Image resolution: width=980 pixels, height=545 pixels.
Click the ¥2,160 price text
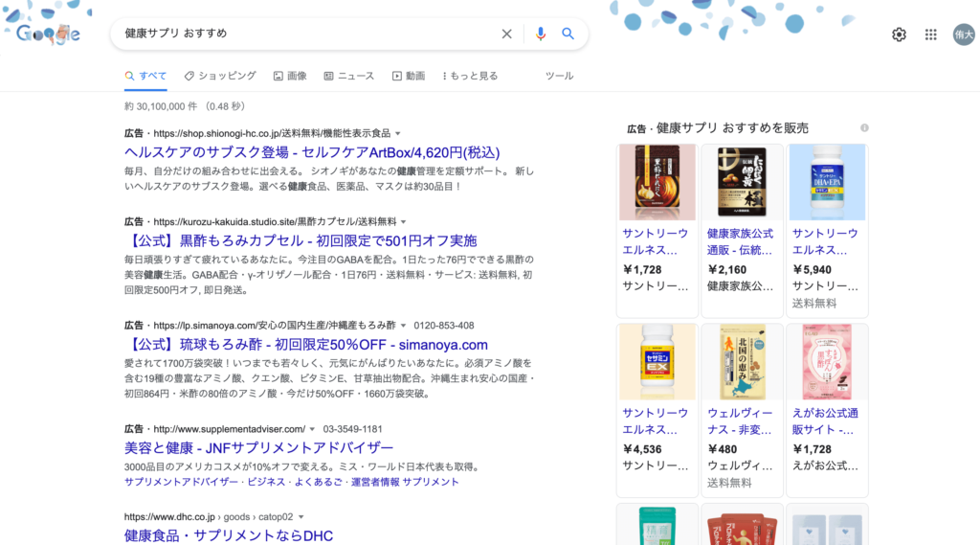(727, 270)
